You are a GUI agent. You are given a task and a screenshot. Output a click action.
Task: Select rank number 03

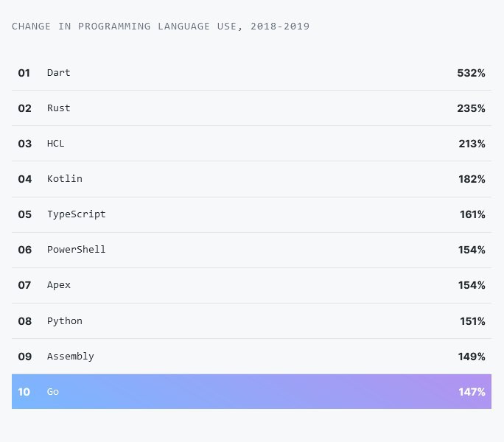(25, 144)
